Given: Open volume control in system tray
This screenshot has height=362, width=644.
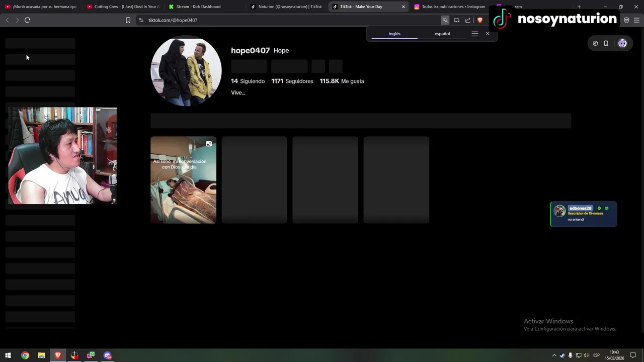Looking at the screenshot, I should 586,355.
